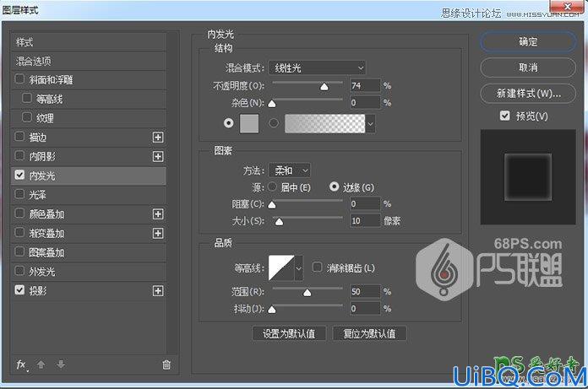The image size is (588, 389).
Task: Click the 不透明度 slider handle
Action: (x=324, y=87)
